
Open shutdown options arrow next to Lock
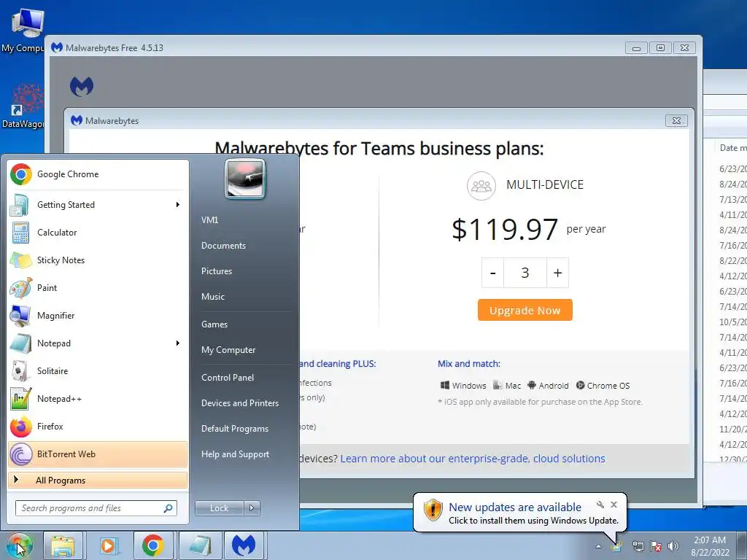(252, 508)
